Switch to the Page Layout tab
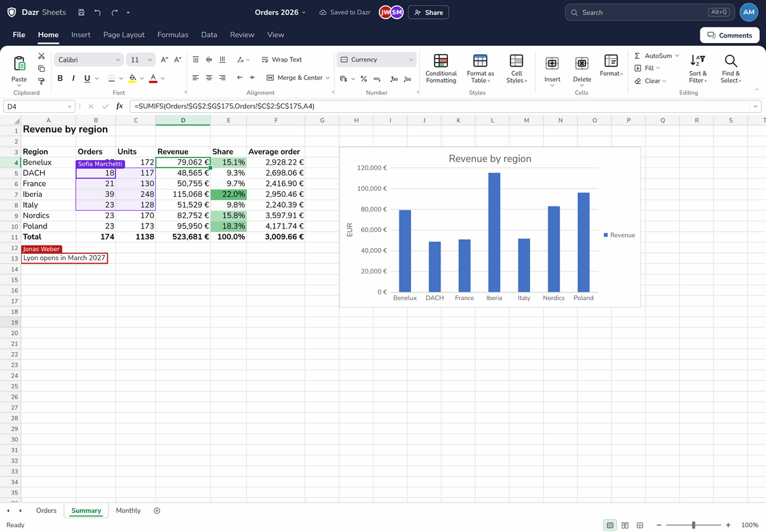 124,35
